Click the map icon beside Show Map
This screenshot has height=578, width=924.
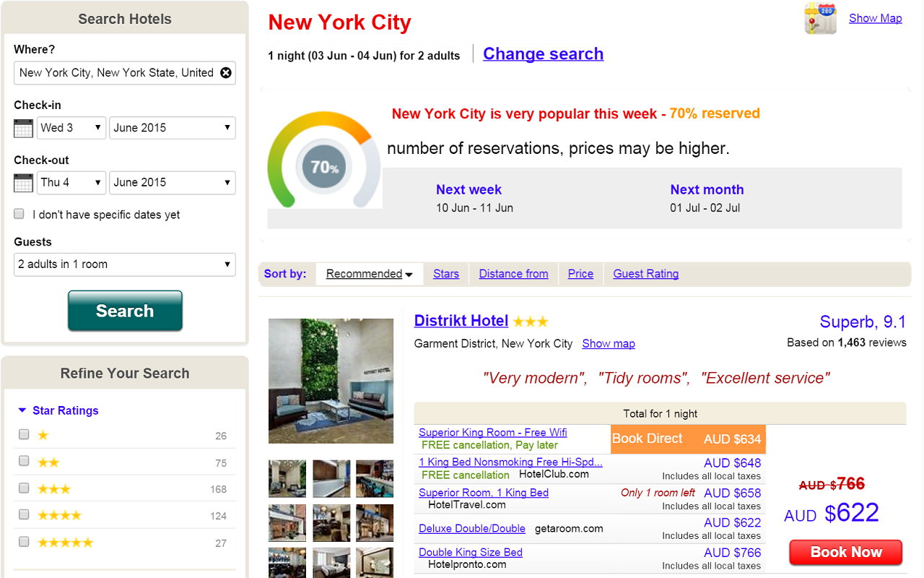[x=821, y=19]
